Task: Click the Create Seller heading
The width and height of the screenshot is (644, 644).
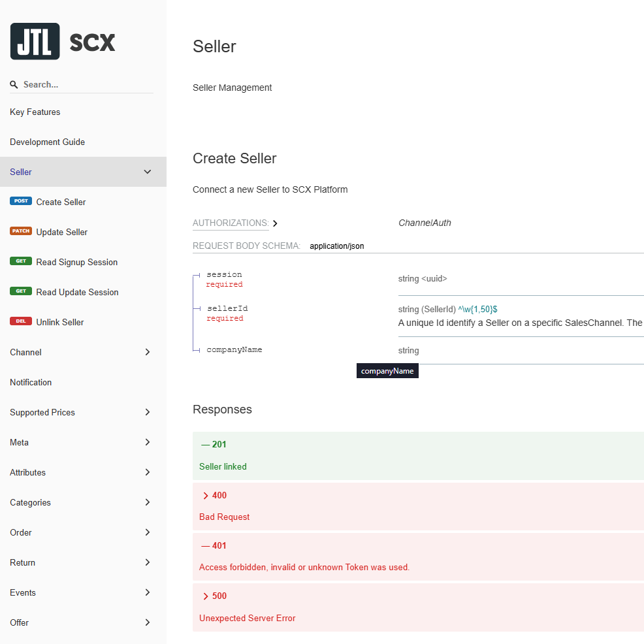Action: click(x=234, y=159)
